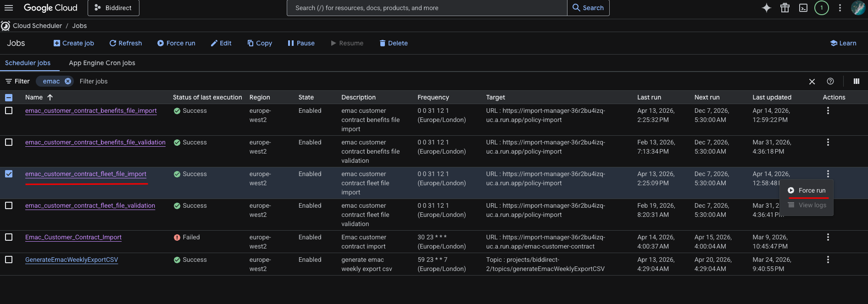Open actions menu for fleet_file_import row
The image size is (868, 304).
(x=828, y=174)
